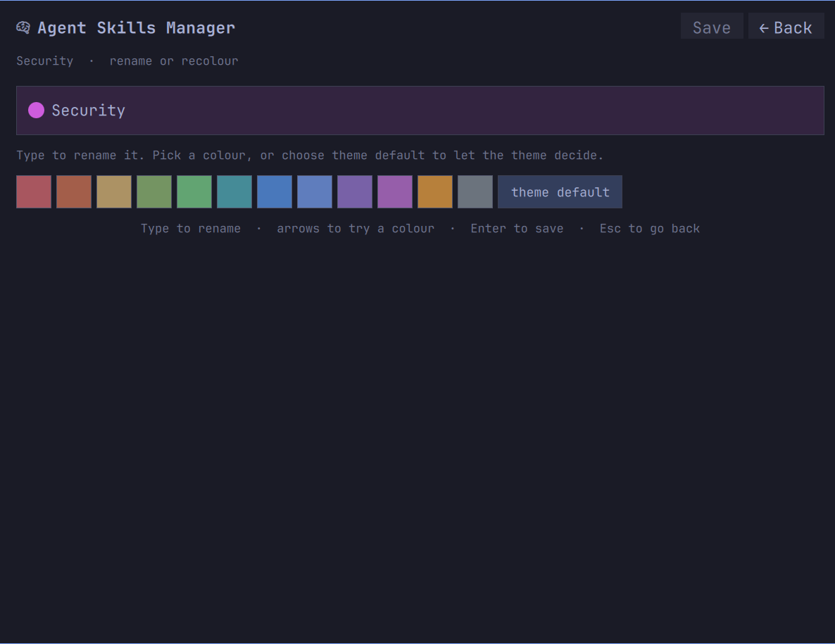This screenshot has height=644, width=835.
Task: Pick the bright green colour swatch
Action: (x=194, y=191)
